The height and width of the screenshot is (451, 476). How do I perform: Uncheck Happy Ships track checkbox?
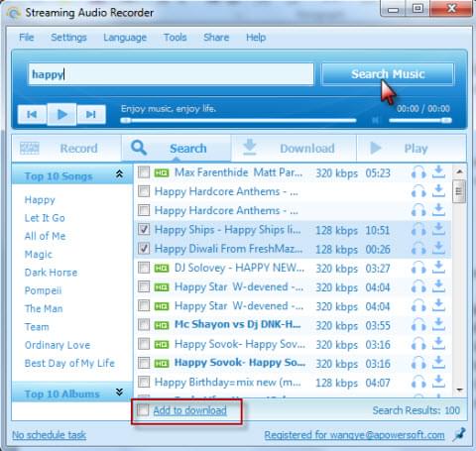point(144,229)
